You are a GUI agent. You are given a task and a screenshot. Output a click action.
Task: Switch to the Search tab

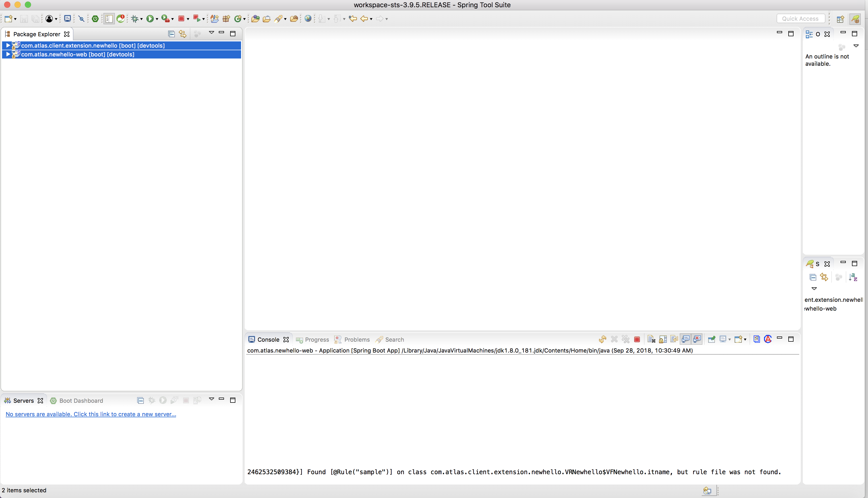pos(390,340)
